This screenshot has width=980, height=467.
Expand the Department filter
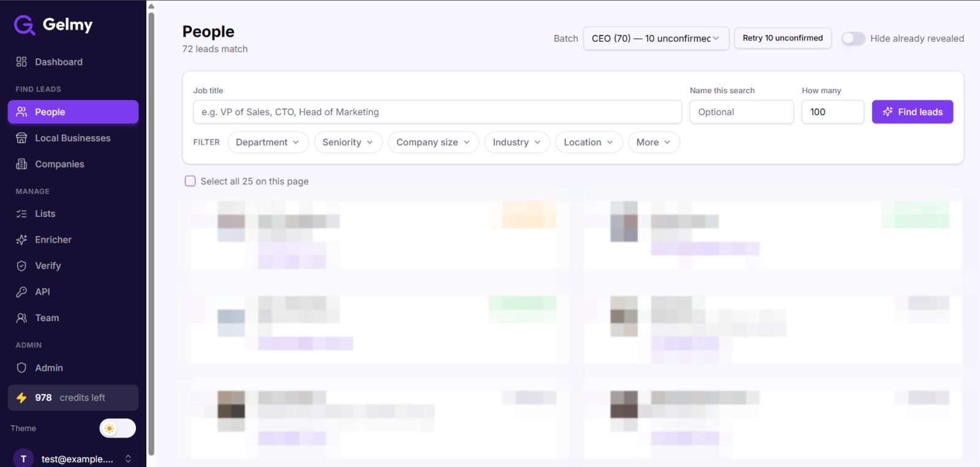268,142
